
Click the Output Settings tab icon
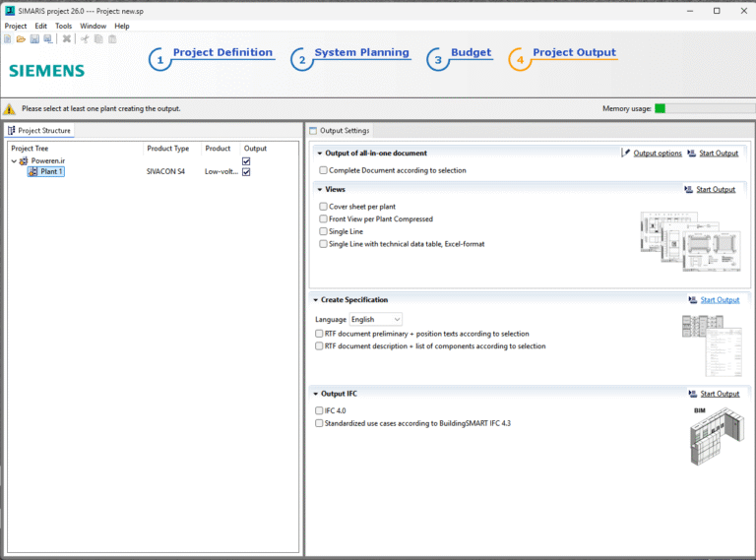point(313,131)
